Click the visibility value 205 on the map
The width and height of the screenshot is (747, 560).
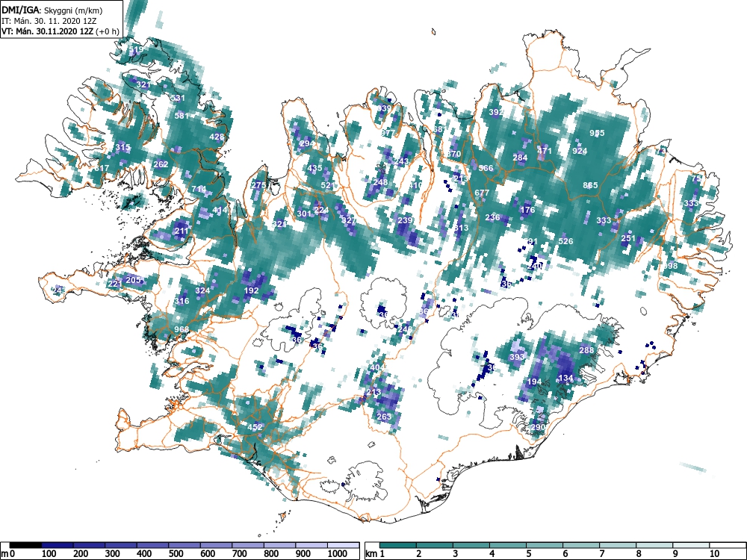pyautogui.click(x=133, y=280)
